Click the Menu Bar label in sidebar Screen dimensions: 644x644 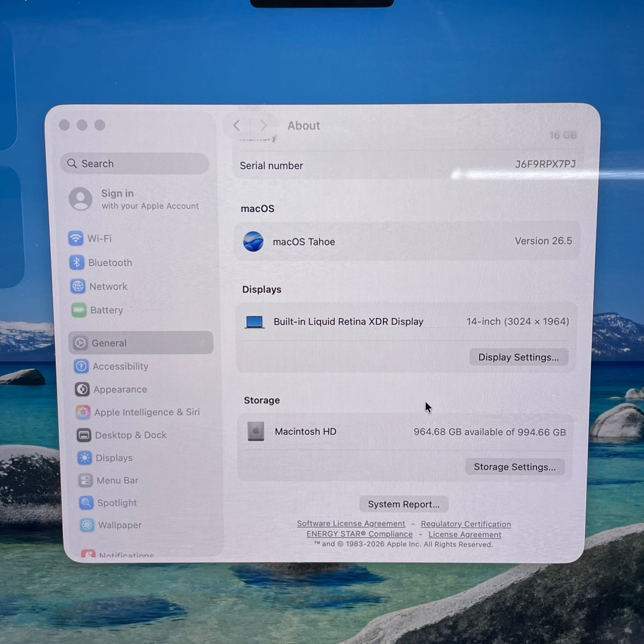[118, 480]
